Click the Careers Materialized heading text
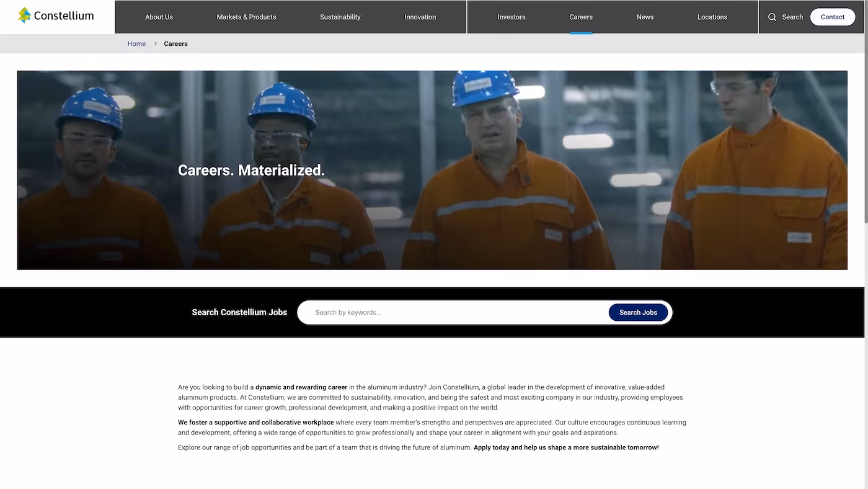Screen dimensions: 868x489 point(251,169)
